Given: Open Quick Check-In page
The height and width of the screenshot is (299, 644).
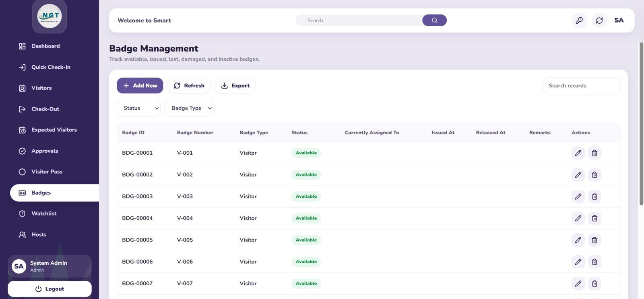Looking at the screenshot, I should 51,67.
